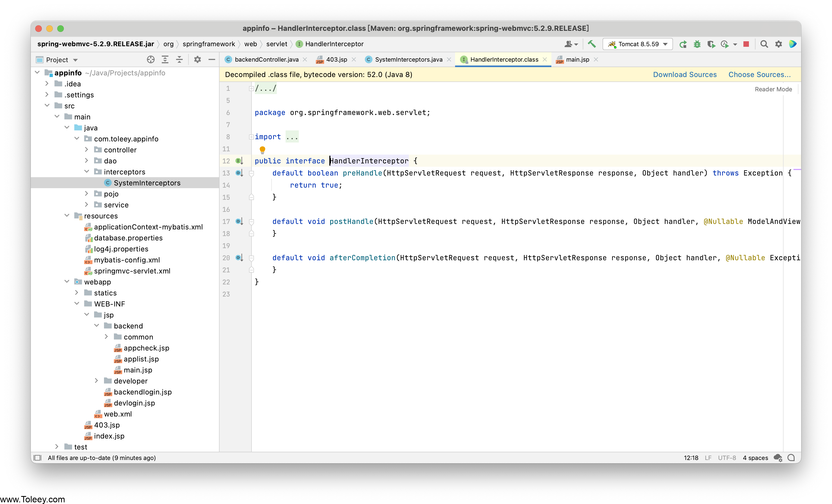832x504 pixels.
Task: Click the Choose Sources link
Action: [759, 75]
